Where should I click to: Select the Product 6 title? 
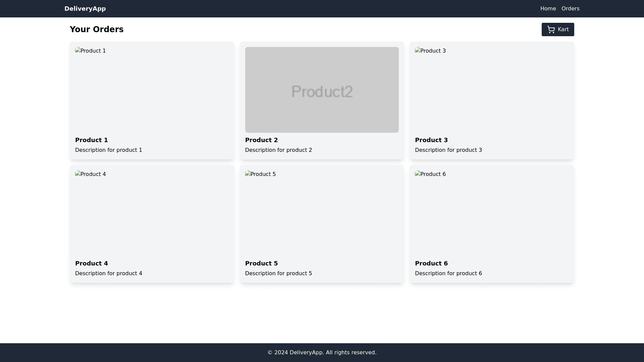point(431,263)
